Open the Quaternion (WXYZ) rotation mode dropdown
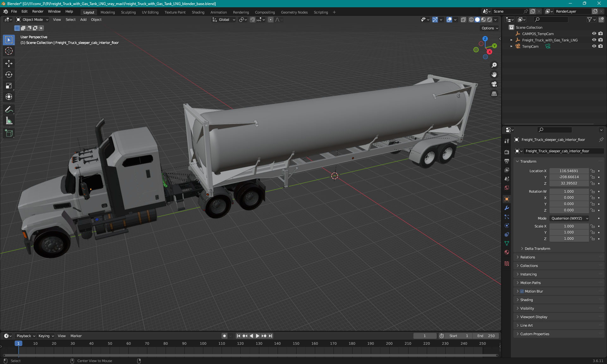Screen dimensions: 607x364 [x=569, y=218]
